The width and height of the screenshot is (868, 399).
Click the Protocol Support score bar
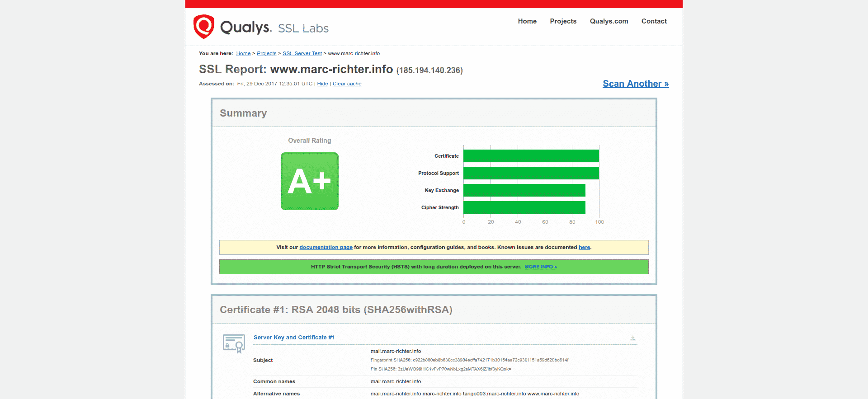coord(531,173)
